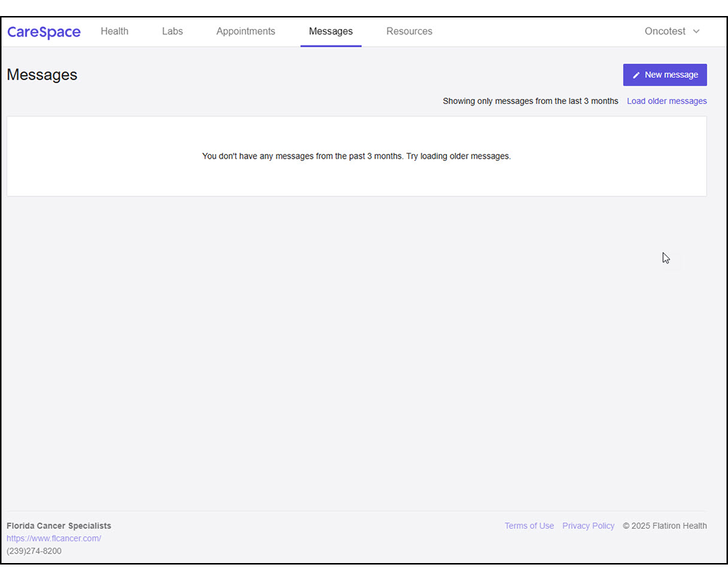Switch to the Health tab
The image size is (728, 582).
(x=114, y=31)
